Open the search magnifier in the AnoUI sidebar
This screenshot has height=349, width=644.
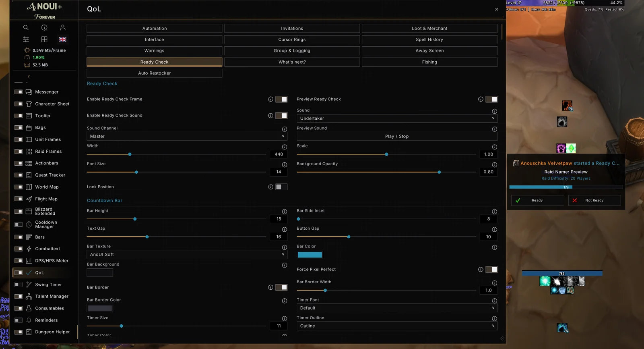point(26,27)
